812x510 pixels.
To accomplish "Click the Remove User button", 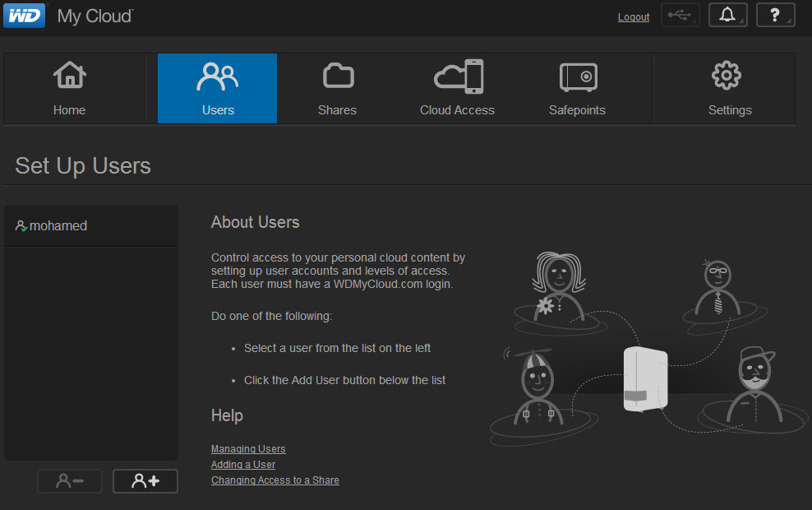I will click(70, 481).
